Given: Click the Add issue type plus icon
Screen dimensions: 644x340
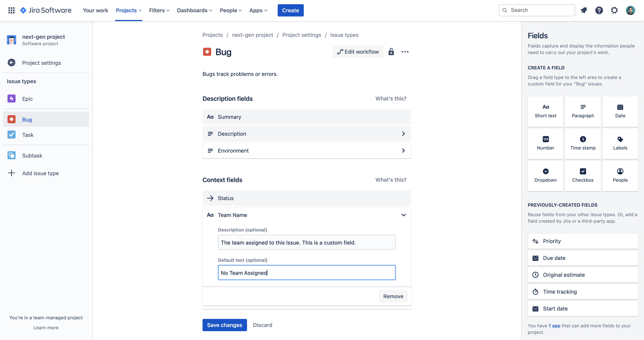Looking at the screenshot, I should 12,173.
